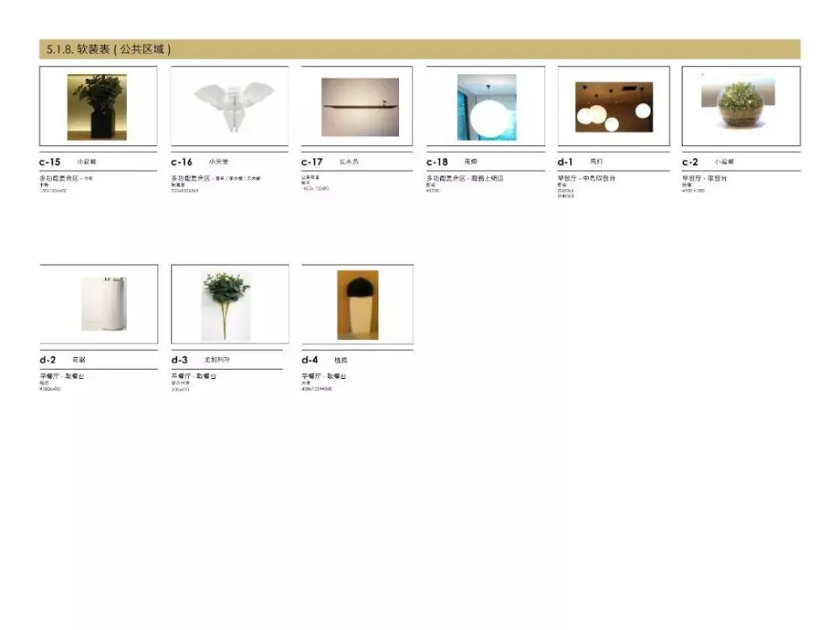Select the d-1 hanging lamps image
The image size is (840, 630).
click(613, 107)
